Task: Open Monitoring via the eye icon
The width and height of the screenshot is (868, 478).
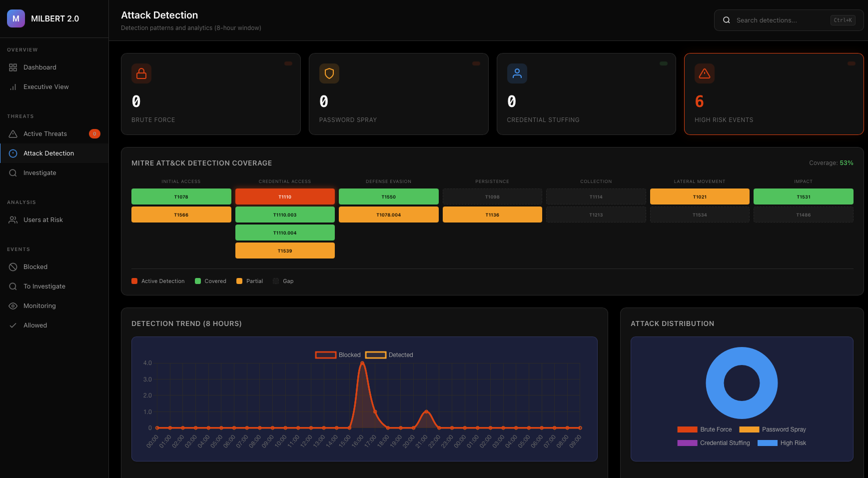Action: [x=13, y=305]
